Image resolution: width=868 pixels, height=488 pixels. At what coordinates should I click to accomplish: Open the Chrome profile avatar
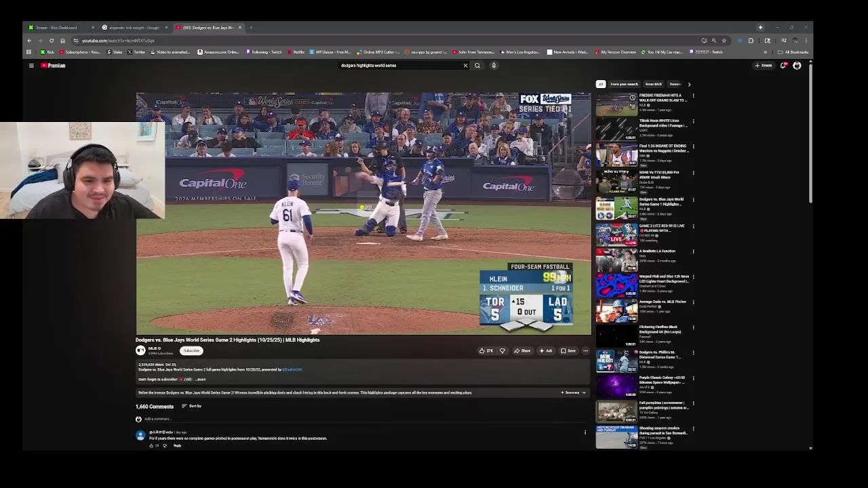click(x=795, y=41)
